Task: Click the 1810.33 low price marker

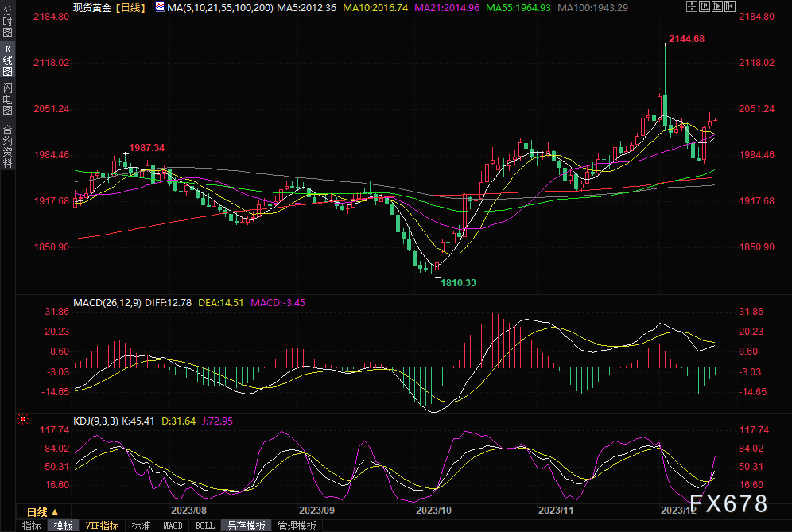Action: click(x=459, y=282)
